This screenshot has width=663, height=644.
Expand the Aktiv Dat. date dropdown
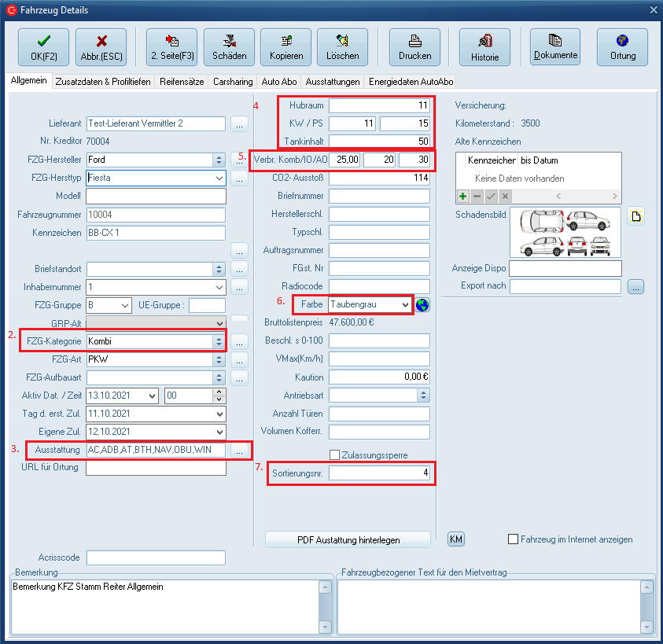[x=152, y=396]
